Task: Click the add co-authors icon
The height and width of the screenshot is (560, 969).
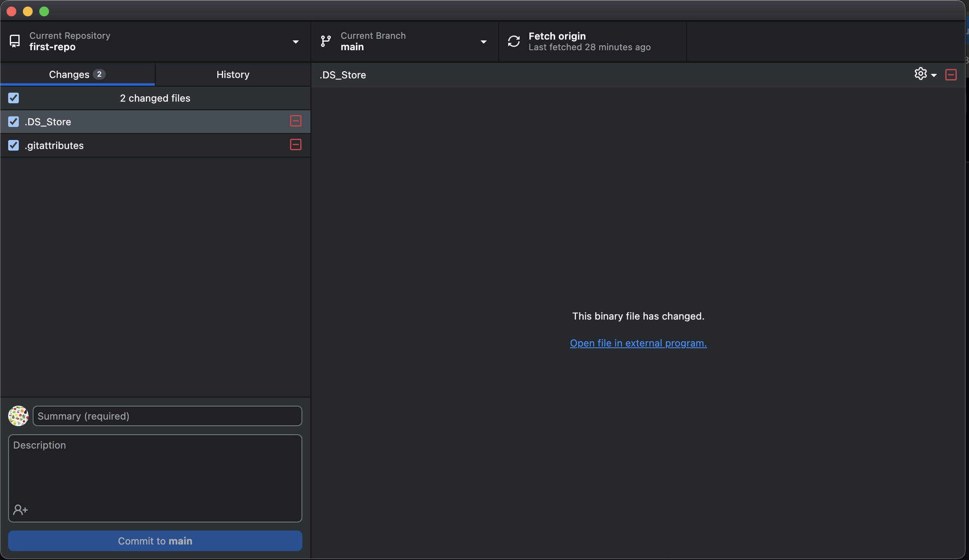Action: [20, 509]
